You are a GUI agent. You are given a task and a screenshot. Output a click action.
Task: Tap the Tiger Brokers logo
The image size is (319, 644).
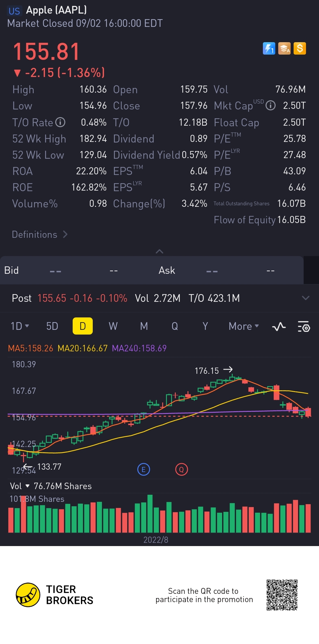click(54, 595)
